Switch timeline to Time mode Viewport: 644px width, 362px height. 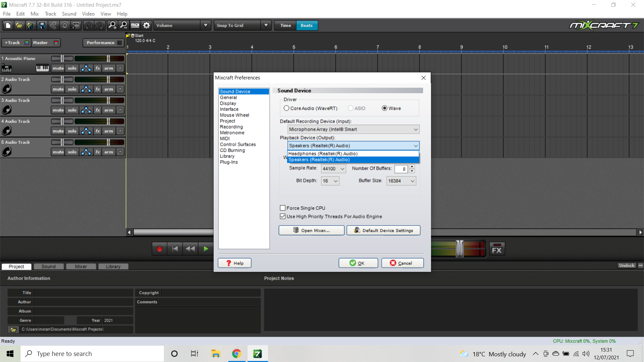[285, 25]
